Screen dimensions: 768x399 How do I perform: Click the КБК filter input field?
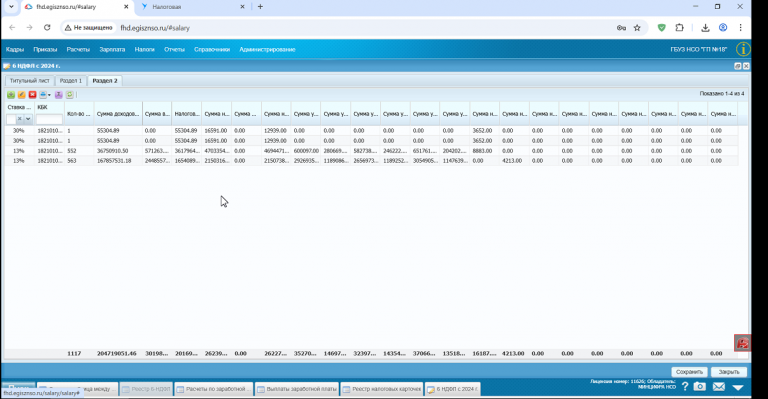(x=49, y=119)
